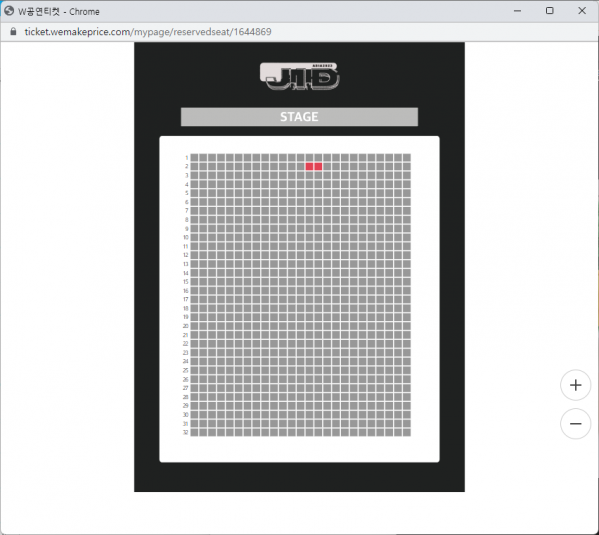Zoom out with the minus button
The width and height of the screenshot is (599, 535).
coord(575,423)
